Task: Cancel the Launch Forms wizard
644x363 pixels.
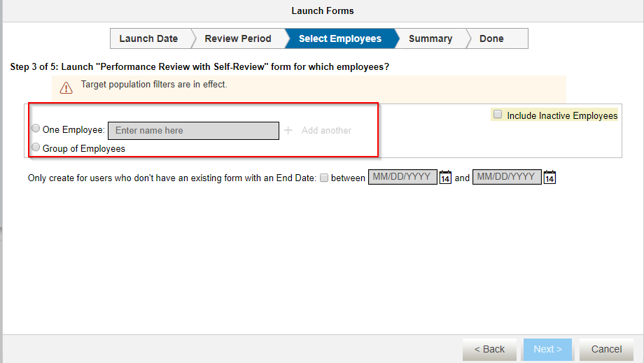Action: tap(607, 349)
